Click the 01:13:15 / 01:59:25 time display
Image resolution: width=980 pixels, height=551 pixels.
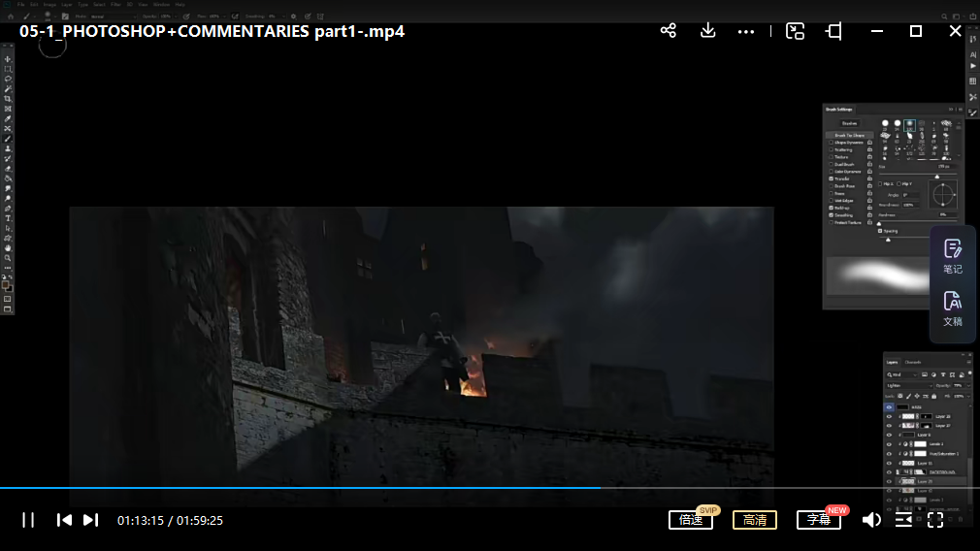point(170,520)
